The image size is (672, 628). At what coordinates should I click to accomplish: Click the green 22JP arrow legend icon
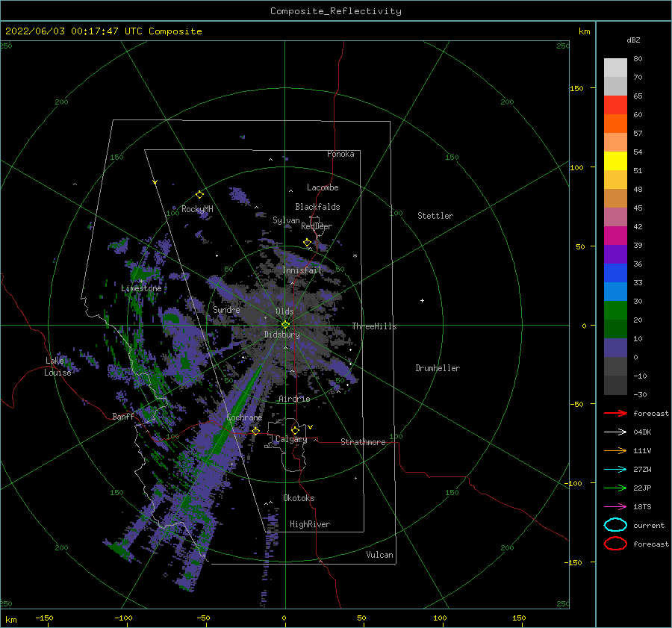[x=615, y=488]
